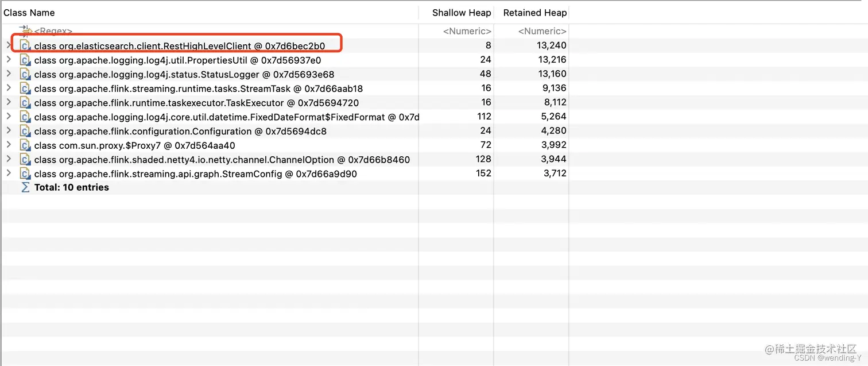The height and width of the screenshot is (366, 868).
Task: Select the org.elasticsearch.client.RestHighLevelClient class name
Action: point(180,46)
